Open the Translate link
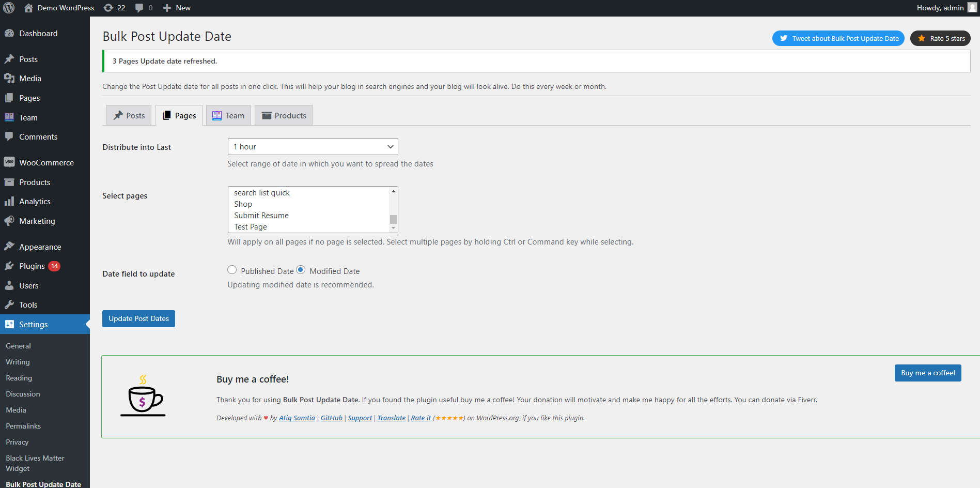 (392, 418)
